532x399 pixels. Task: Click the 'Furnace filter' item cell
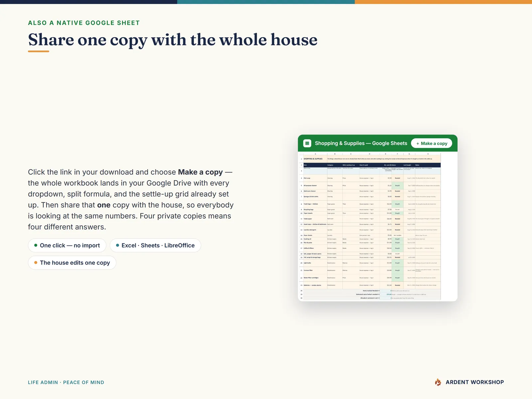click(315, 270)
